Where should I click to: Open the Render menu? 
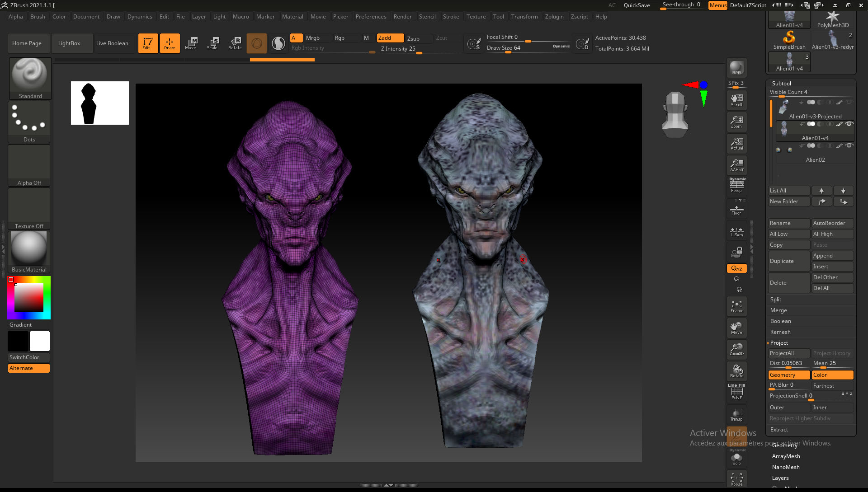(x=402, y=17)
